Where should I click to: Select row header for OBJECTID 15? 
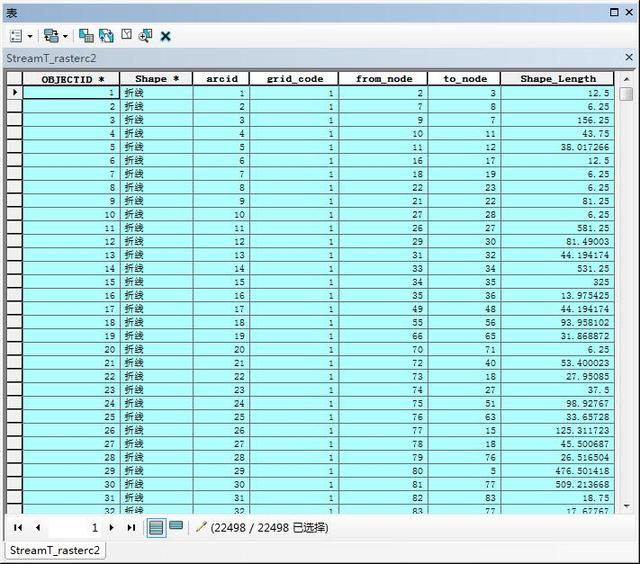click(14, 282)
